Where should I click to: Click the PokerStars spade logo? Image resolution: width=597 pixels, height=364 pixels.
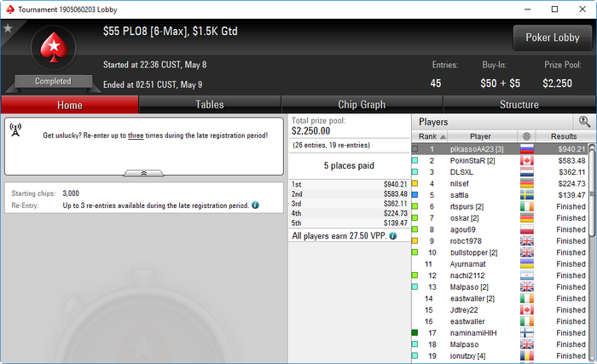(x=54, y=48)
